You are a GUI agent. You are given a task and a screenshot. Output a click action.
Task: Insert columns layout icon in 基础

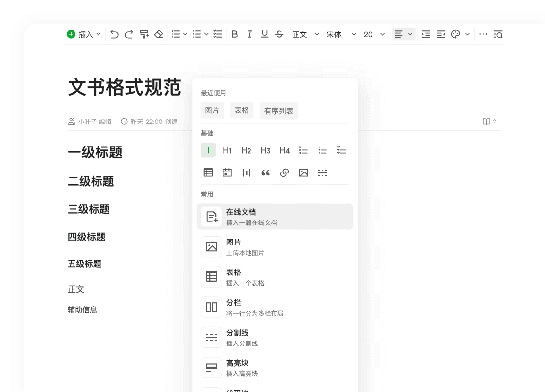coord(247,172)
